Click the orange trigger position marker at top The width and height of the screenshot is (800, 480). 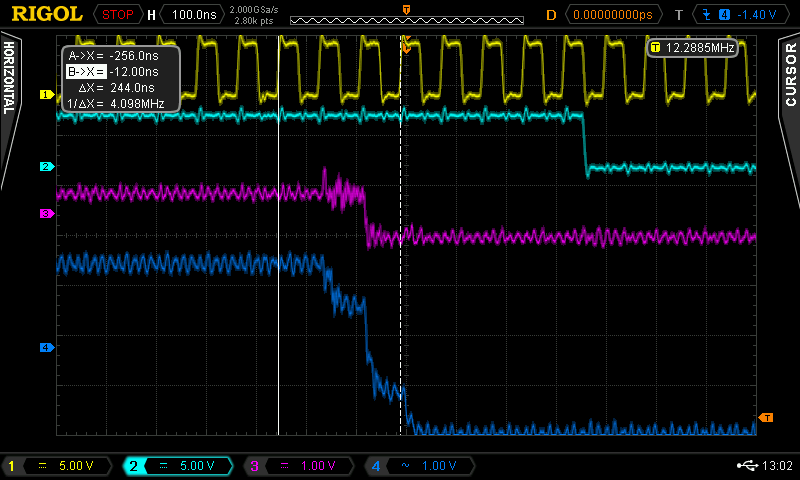(406, 10)
